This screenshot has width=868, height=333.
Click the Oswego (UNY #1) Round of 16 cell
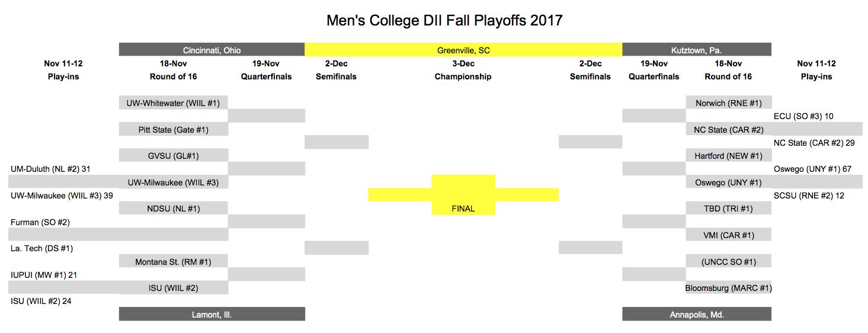tap(728, 182)
